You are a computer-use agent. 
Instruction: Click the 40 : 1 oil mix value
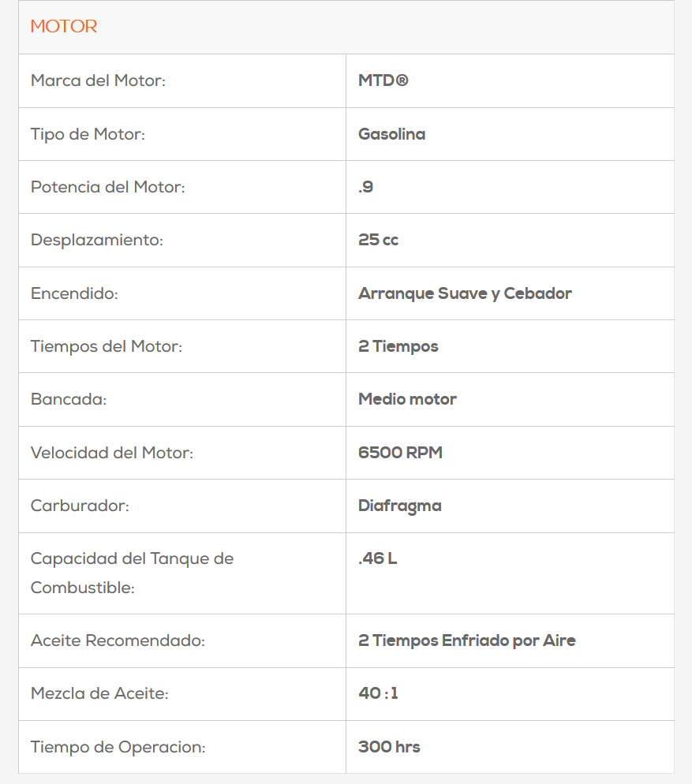click(378, 693)
